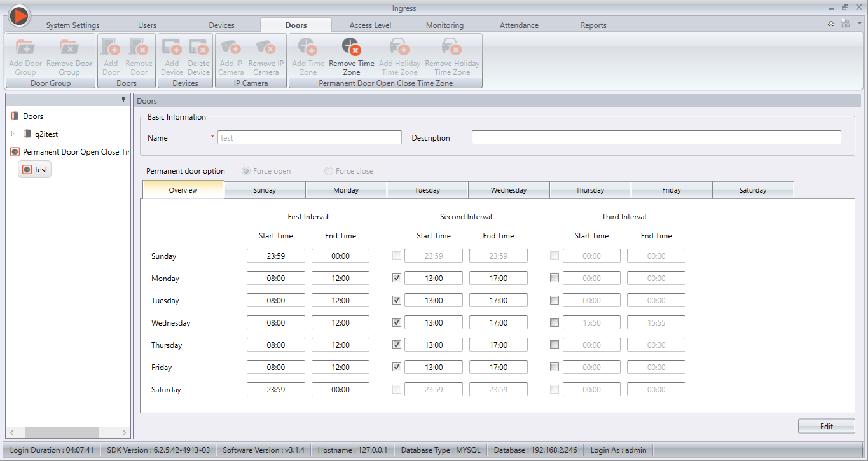This screenshot has height=461, width=868.
Task: Click the Delete Device icon
Action: [x=198, y=48]
